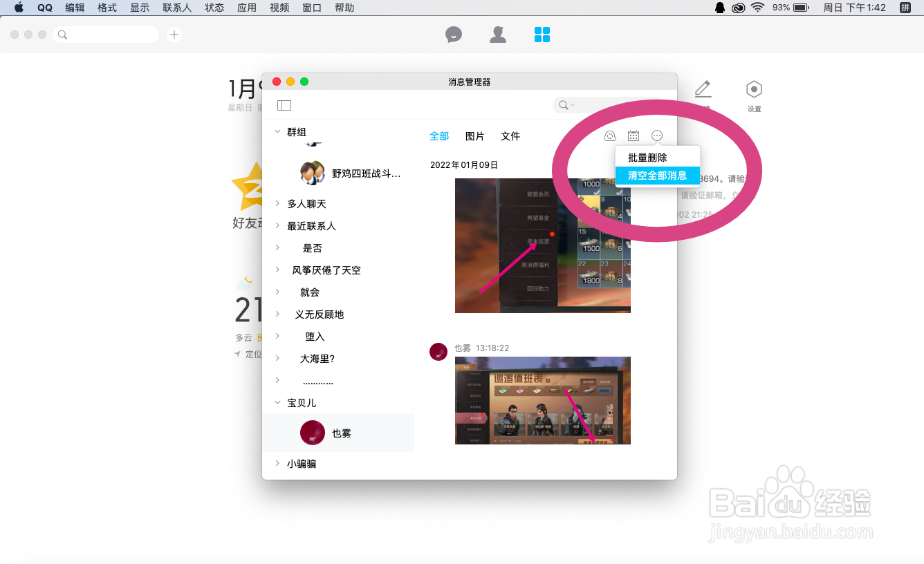
Task: Expand the 堕入 group
Action: pyautogui.click(x=277, y=336)
